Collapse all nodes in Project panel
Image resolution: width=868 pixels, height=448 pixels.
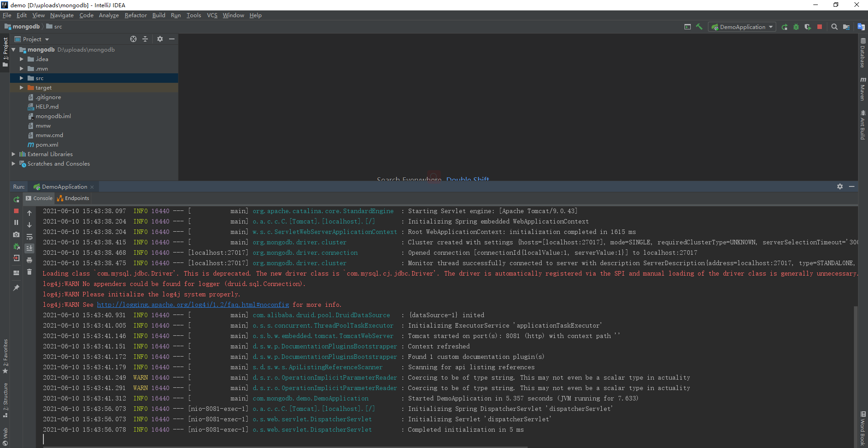[x=145, y=39]
